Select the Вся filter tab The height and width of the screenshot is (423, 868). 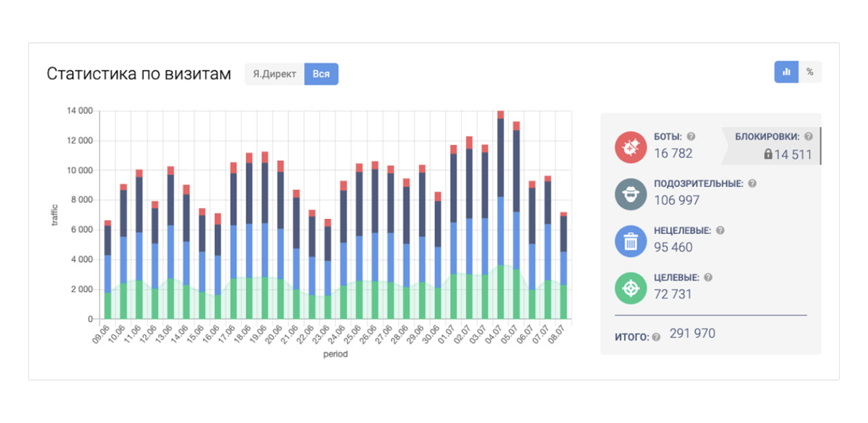(321, 74)
